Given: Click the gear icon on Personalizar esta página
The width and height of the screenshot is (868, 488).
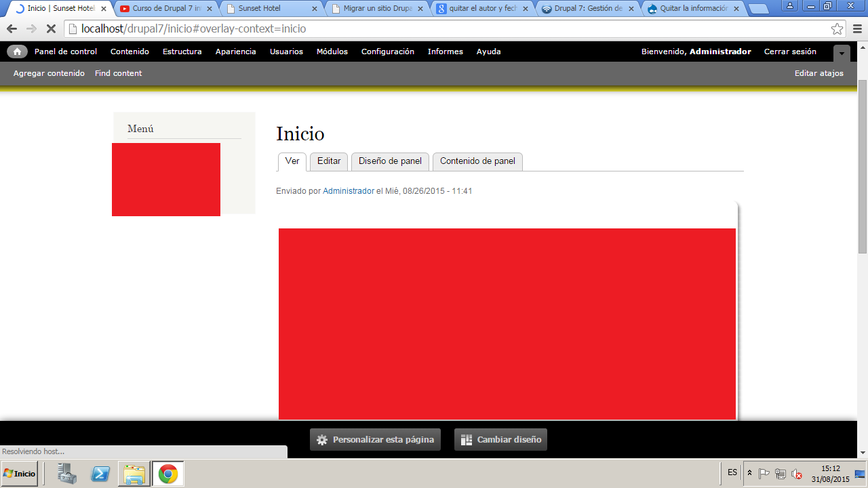Looking at the screenshot, I should (x=322, y=440).
